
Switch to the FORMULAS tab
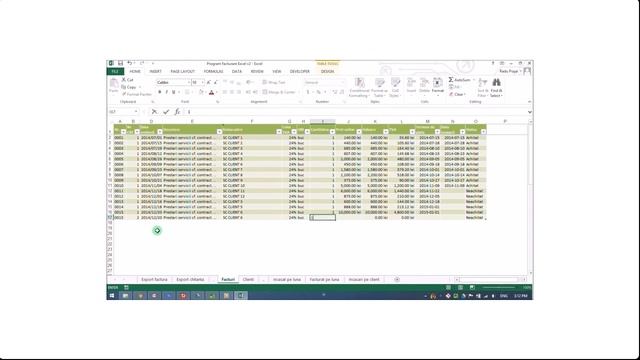[213, 71]
